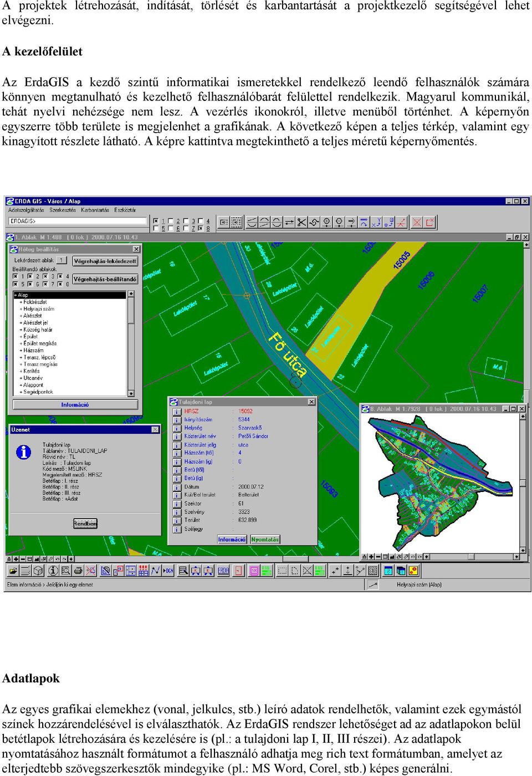This screenshot has height=776, width=532.
Task: Click the layer list vertical scrollbar thumb
Action: click(x=131, y=311)
